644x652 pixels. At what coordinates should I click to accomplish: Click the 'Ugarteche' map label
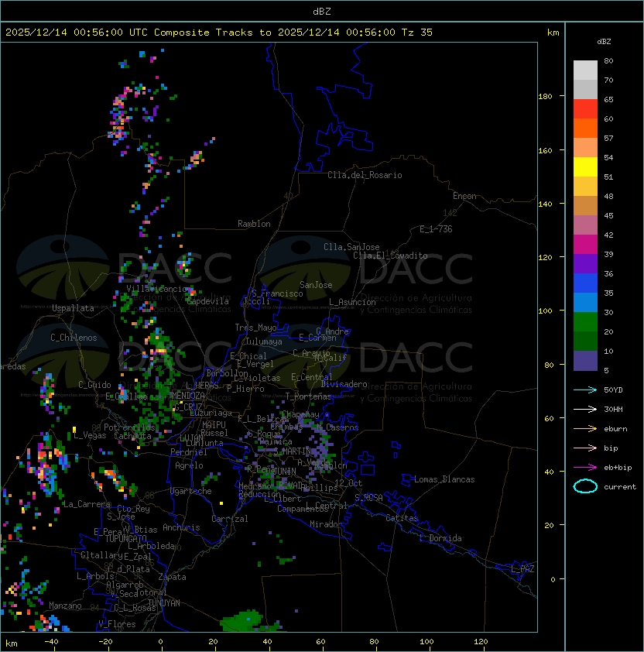(x=191, y=491)
